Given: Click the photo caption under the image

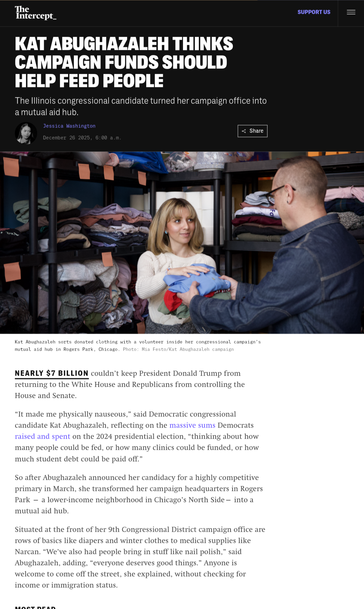Looking at the screenshot, I should [138, 346].
